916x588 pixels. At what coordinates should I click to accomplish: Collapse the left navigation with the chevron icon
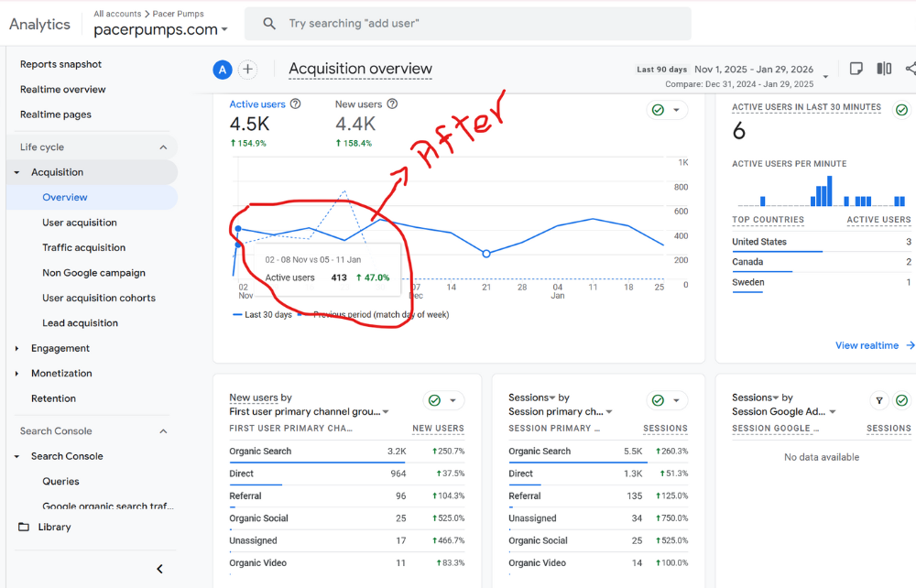click(x=159, y=568)
